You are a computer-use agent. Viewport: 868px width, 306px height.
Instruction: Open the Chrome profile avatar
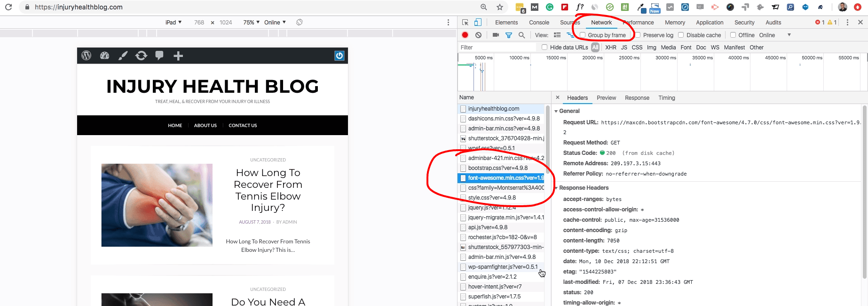click(x=843, y=7)
